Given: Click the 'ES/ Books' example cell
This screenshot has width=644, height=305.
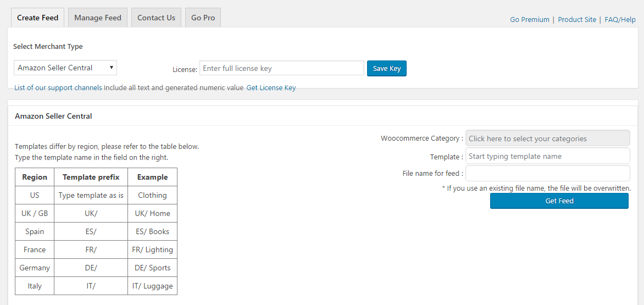Looking at the screenshot, I should tap(152, 231).
